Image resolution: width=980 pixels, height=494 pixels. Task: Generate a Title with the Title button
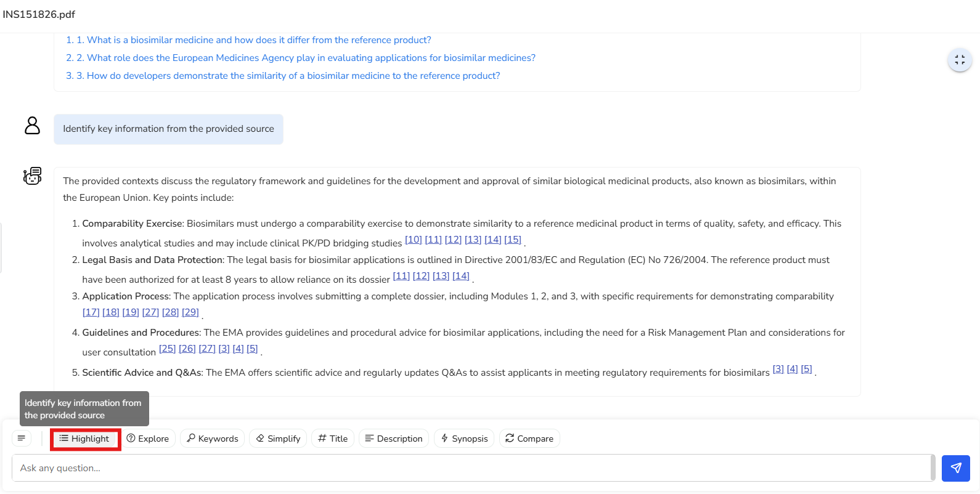(333, 439)
